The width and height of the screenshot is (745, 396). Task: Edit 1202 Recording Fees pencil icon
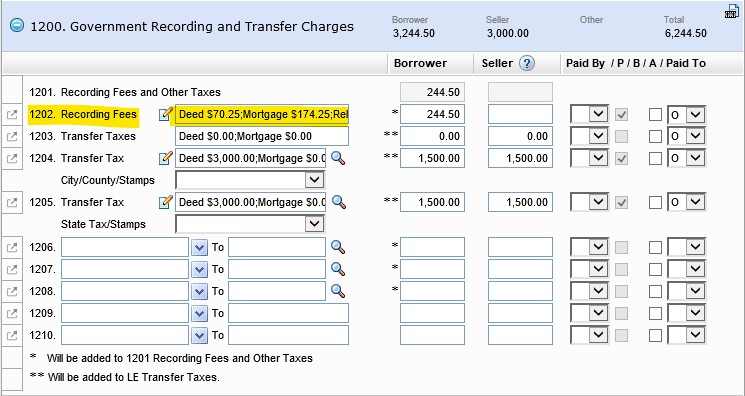click(165, 114)
